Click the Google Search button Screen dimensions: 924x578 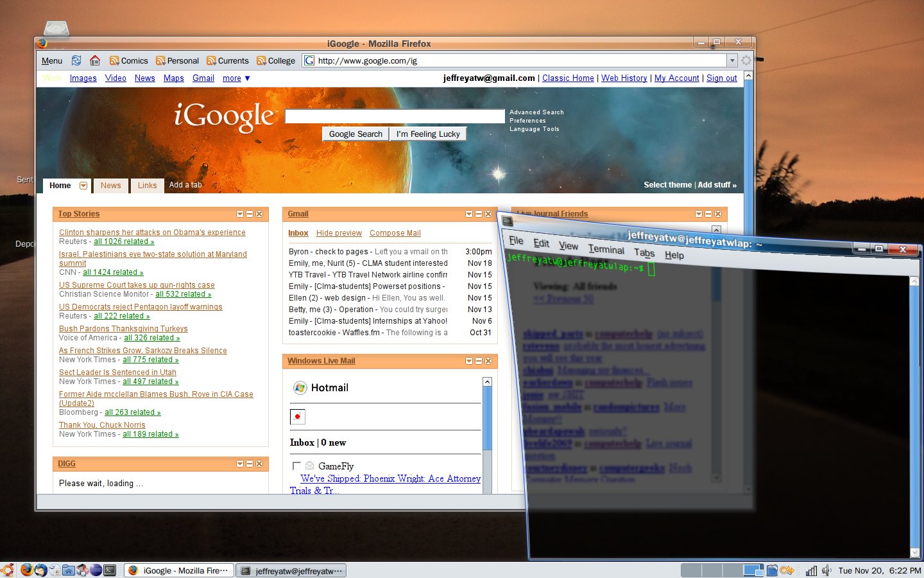tap(355, 134)
